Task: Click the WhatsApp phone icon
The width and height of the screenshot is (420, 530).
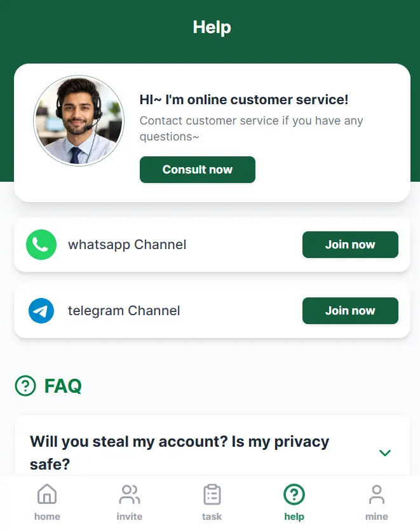Action: pos(41,245)
